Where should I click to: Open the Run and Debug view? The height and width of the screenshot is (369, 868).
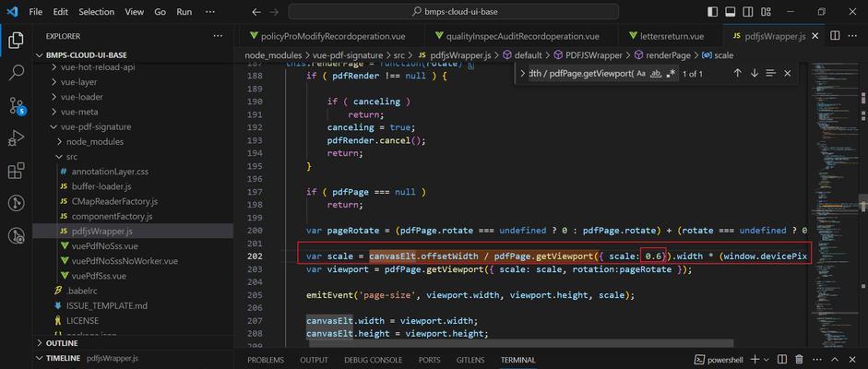[16, 137]
